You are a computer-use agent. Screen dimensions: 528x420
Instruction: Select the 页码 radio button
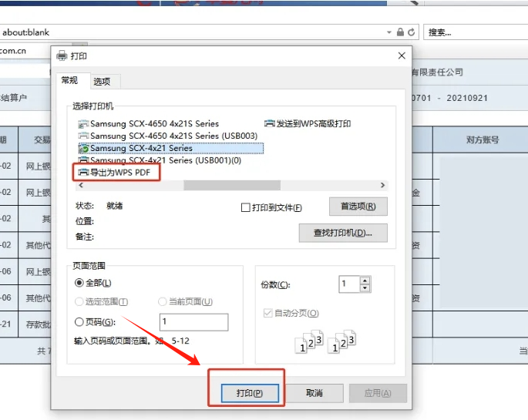(x=79, y=322)
